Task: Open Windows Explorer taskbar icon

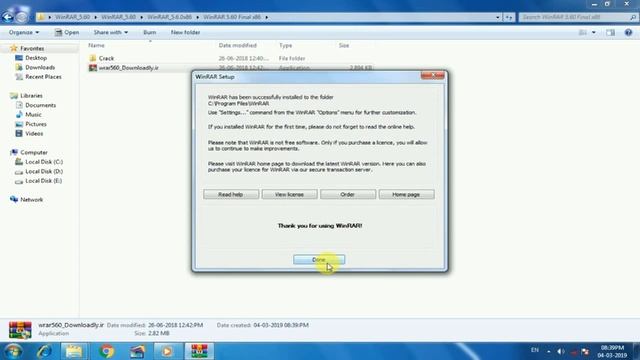Action: pyautogui.click(x=74, y=351)
